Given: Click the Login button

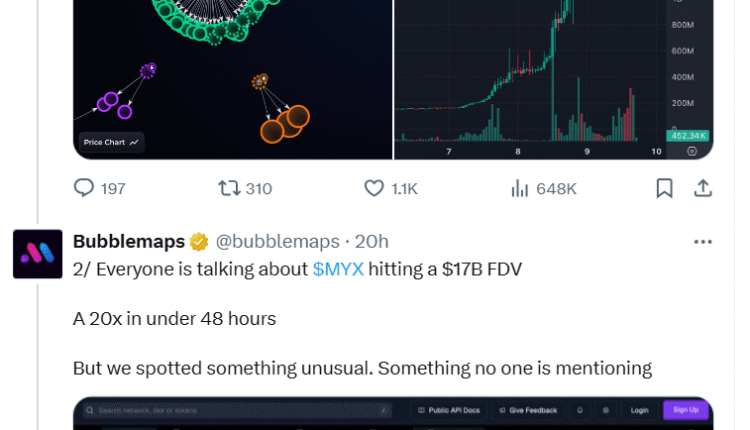Looking at the screenshot, I should [x=639, y=410].
